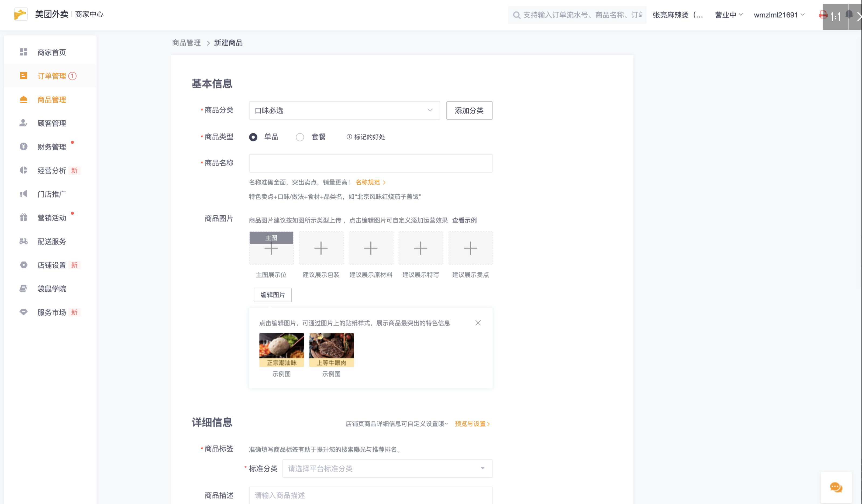Expand the 营业中 status dropdown
Viewport: 862px width, 504px height.
point(729,15)
